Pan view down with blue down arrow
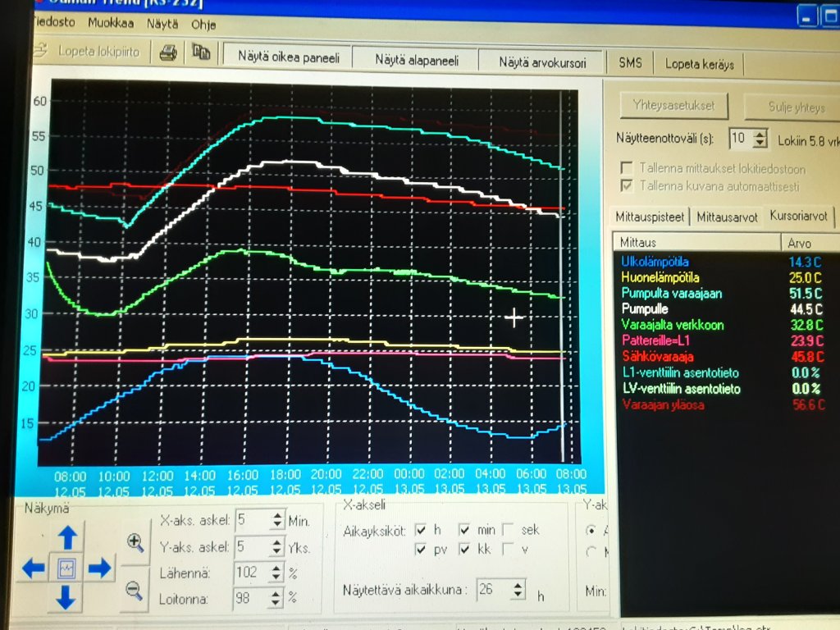 click(x=66, y=597)
